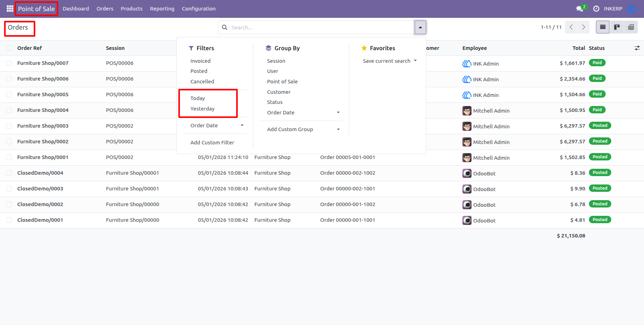Collapse the search options toggle arrow
The height and width of the screenshot is (325, 644).
tap(420, 27)
